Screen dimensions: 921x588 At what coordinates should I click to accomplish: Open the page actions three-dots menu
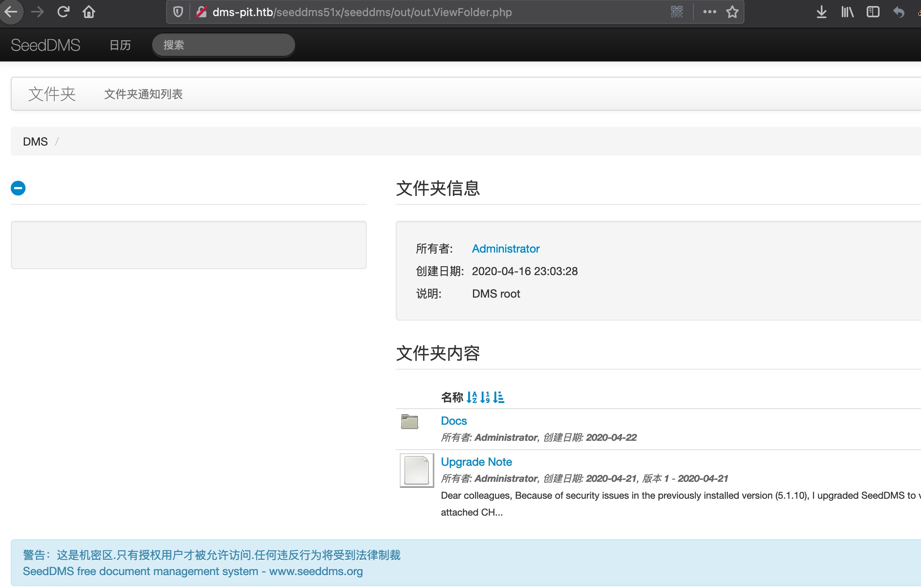tap(709, 12)
